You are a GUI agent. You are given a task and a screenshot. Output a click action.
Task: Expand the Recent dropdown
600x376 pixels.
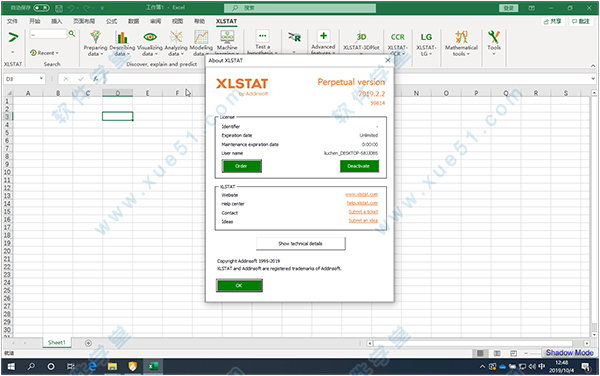[44, 53]
